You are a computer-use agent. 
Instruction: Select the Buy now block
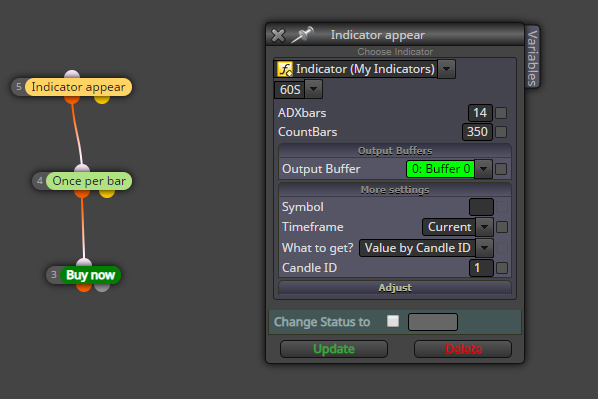[90, 275]
